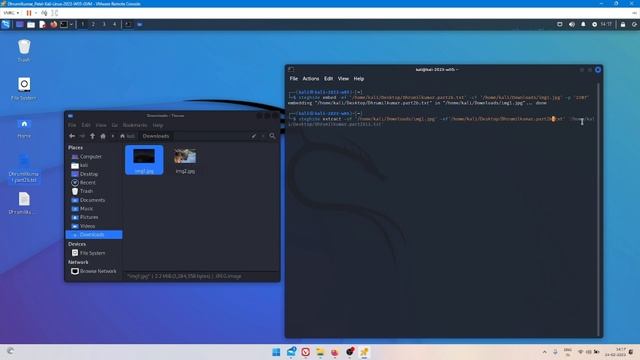Click the show desktop icon in Kali panel
Screen dimensions: 640x360
click(20, 24)
